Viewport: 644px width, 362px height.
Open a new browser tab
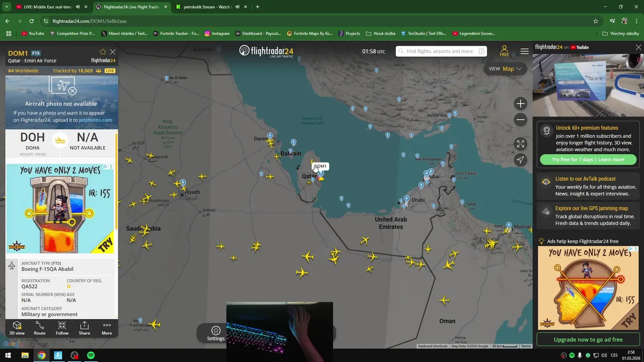tap(257, 7)
